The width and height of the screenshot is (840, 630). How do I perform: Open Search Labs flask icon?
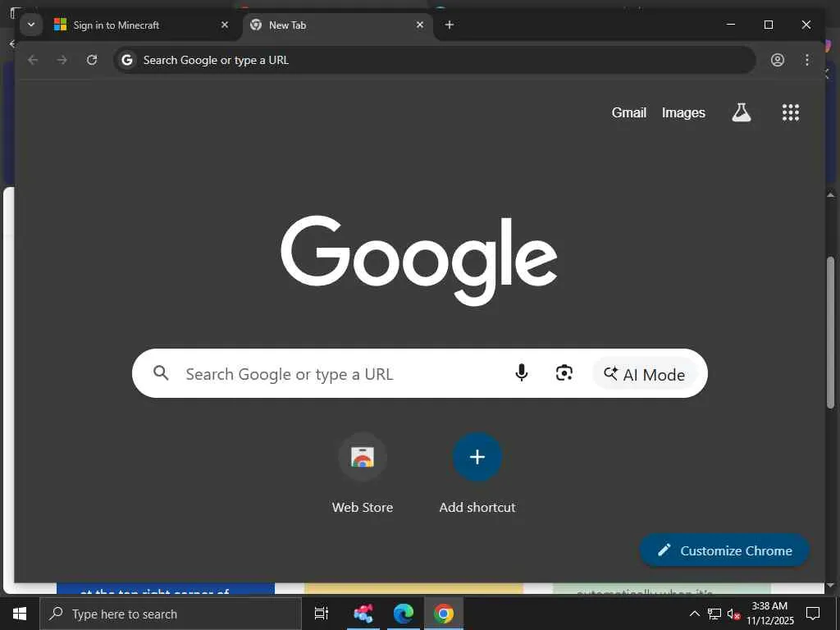coord(742,112)
